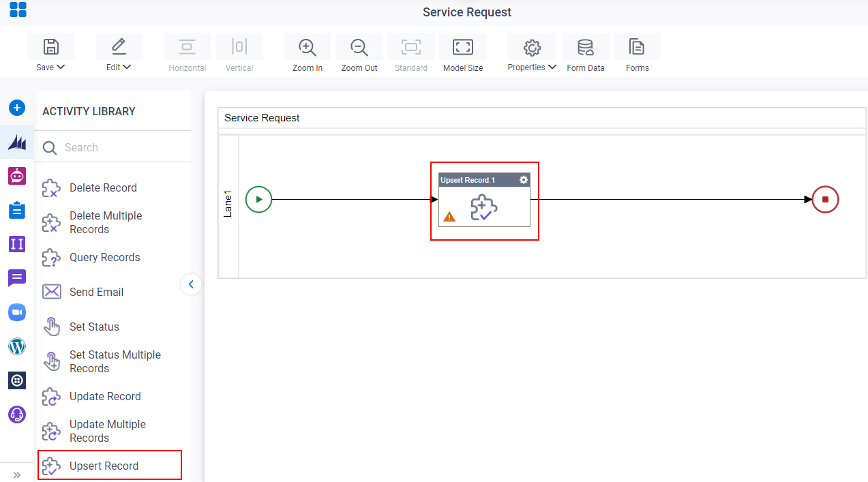Click the red end event
The height and width of the screenshot is (482, 868).
click(x=825, y=200)
